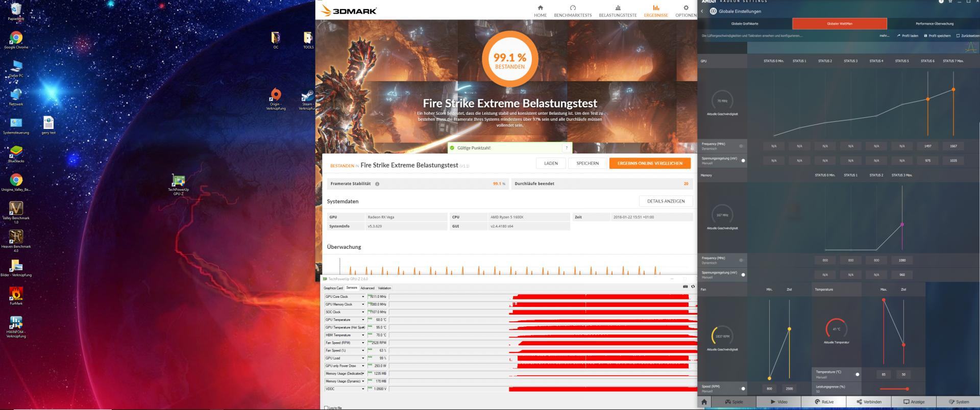The height and width of the screenshot is (410, 980).
Task: Launch FurMark from the desktop
Action: [x=16, y=296]
